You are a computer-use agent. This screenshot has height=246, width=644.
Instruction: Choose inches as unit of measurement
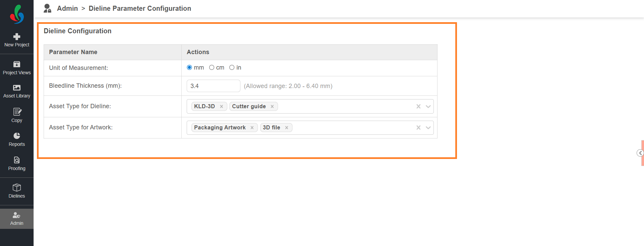coord(232,68)
